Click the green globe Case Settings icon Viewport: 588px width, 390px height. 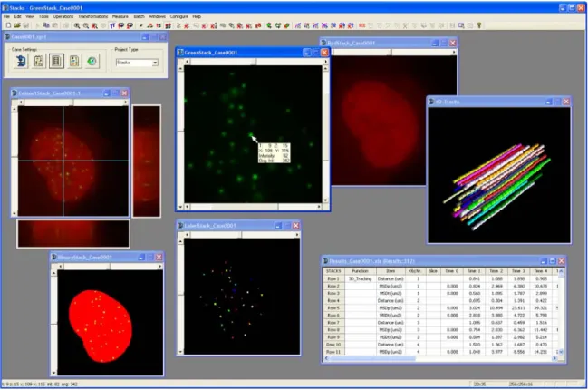[x=92, y=61]
